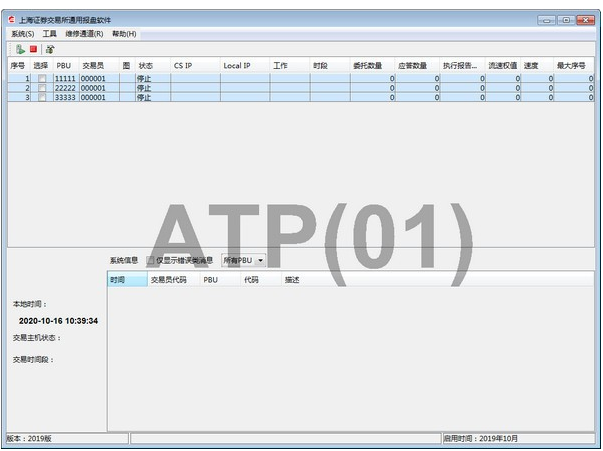Tick the checkbox for PBU 11111
Screen dimensions: 603x451
coord(42,78)
